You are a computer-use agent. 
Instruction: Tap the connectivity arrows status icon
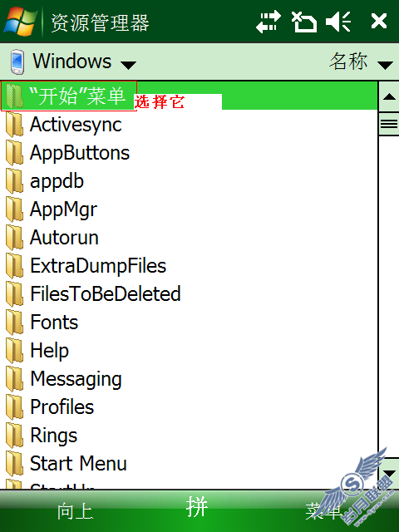click(268, 22)
